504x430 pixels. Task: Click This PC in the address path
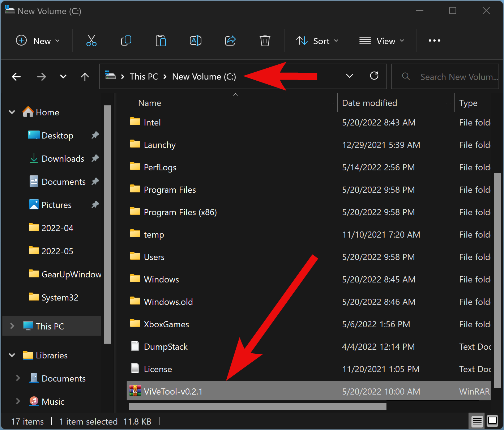[144, 77]
